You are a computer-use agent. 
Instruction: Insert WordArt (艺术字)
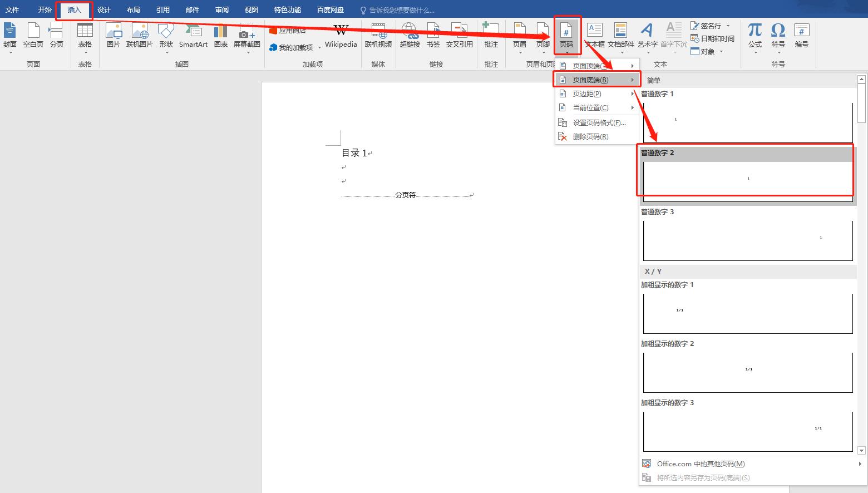[x=647, y=37]
